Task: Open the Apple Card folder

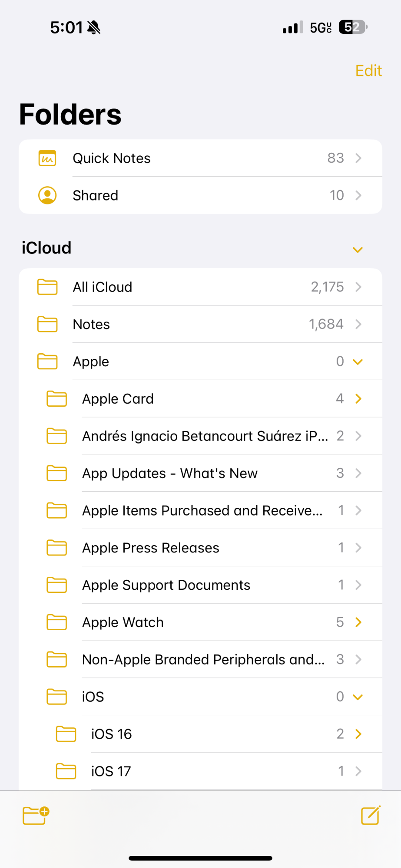Action: 200,398
